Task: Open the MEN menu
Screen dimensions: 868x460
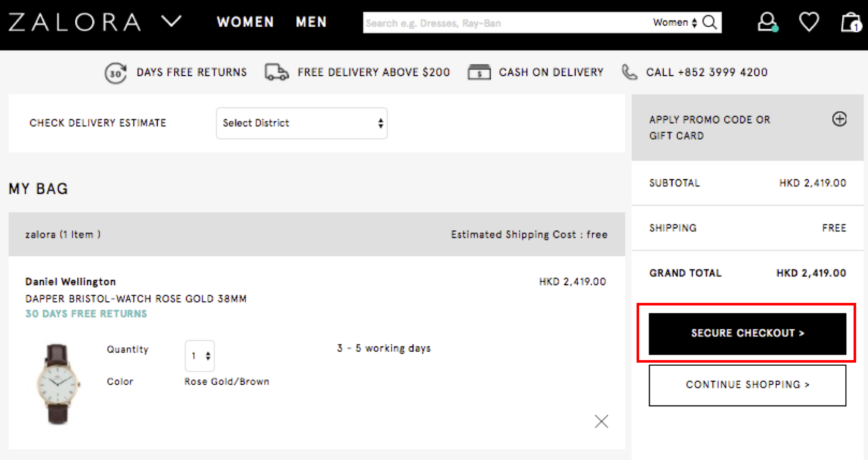Action: pyautogui.click(x=311, y=22)
